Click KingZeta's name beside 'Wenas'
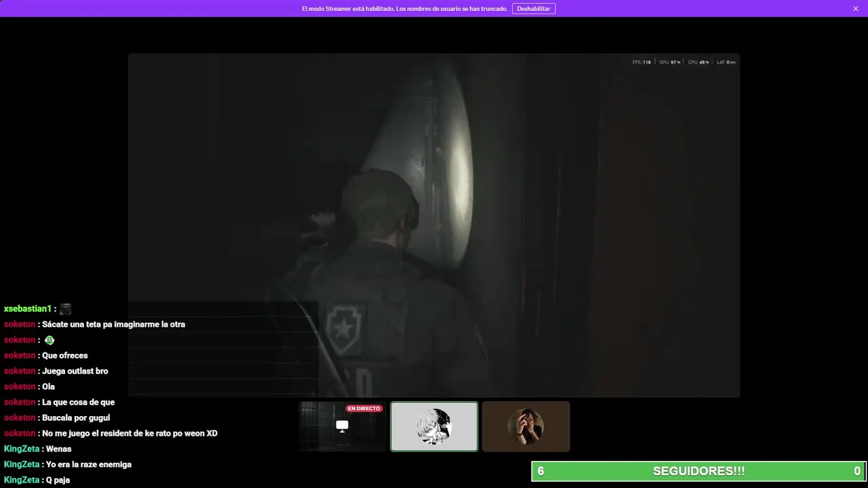Viewport: 868px width, 488px height. 22,449
